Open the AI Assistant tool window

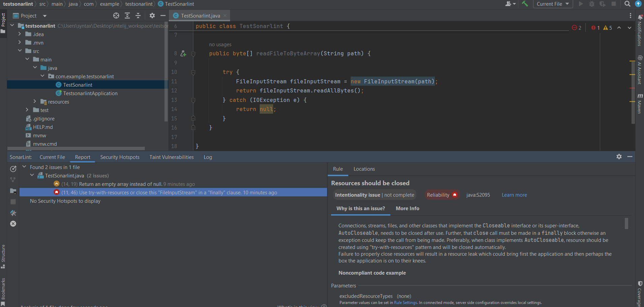click(640, 70)
